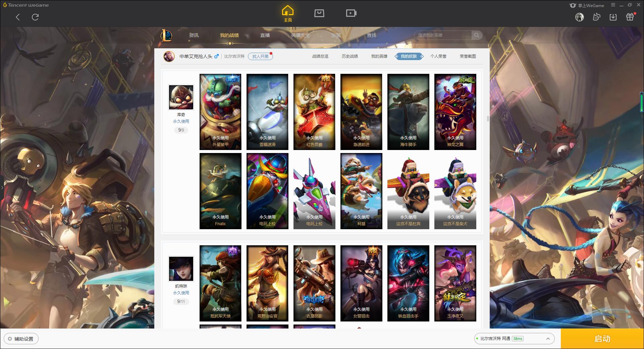Viewport: 644px width, 349px height.
Task: Open the 这货不是柴犬 skin card
Action: pos(455,191)
